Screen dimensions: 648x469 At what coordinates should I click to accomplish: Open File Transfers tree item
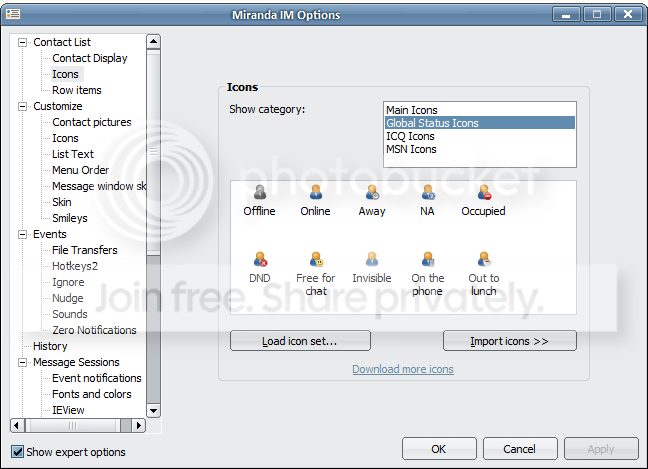click(85, 250)
